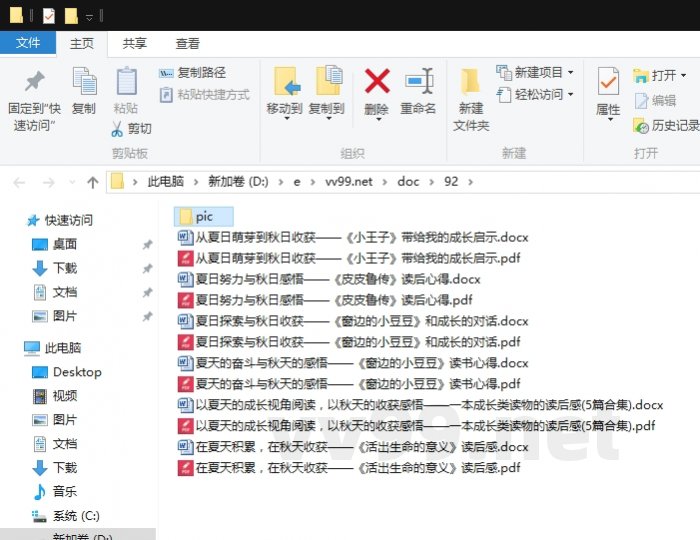Screen dimensions: 700x540
Task: Open 桌面 under Quick access
Action: (55, 245)
